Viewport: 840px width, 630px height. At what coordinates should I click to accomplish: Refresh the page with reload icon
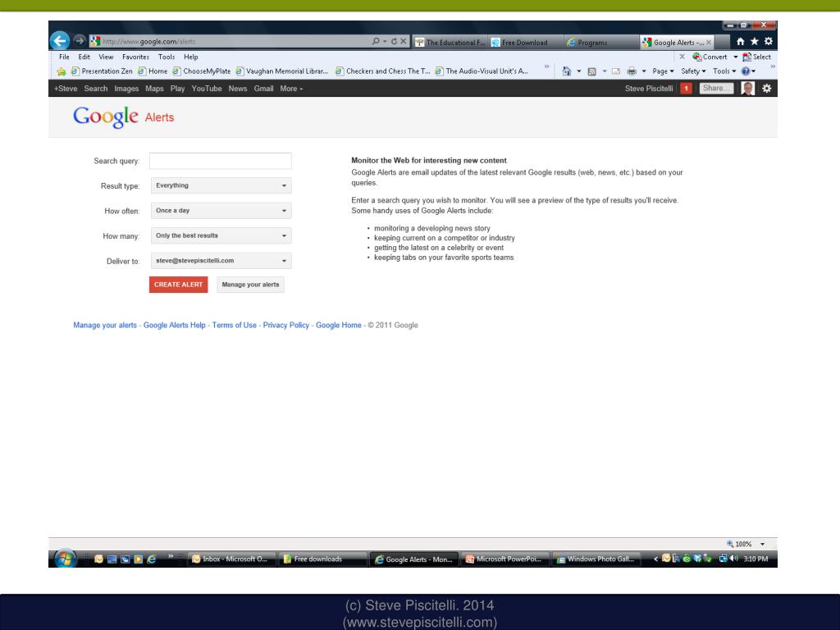(x=394, y=41)
